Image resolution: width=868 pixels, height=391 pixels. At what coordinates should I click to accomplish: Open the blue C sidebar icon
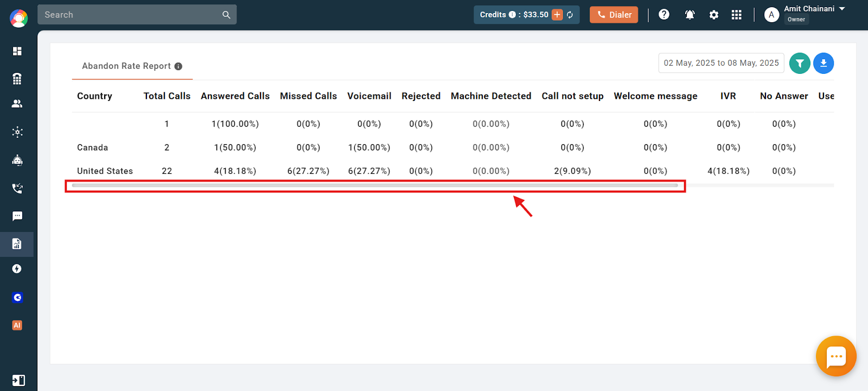click(x=17, y=298)
